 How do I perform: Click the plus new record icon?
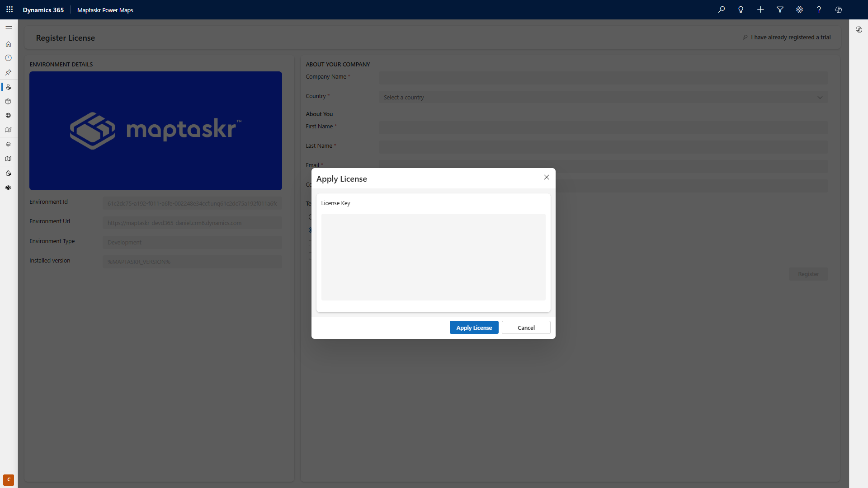coord(760,9)
